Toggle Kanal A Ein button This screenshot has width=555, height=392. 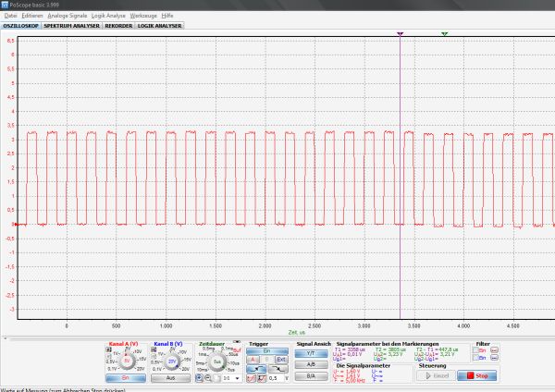126,378
